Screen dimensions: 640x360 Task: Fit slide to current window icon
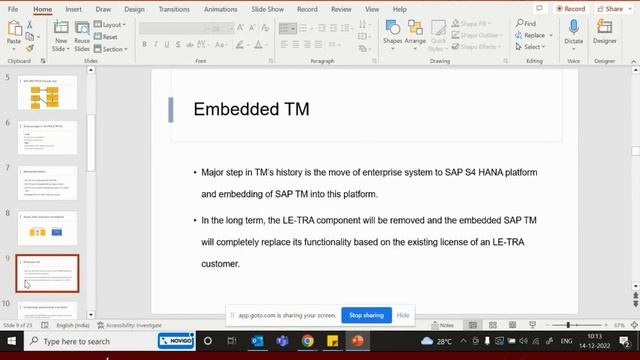[634, 325]
